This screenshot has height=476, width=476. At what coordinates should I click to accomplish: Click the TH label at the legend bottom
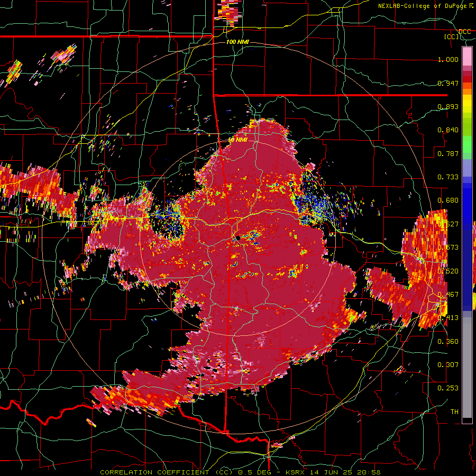(454, 411)
